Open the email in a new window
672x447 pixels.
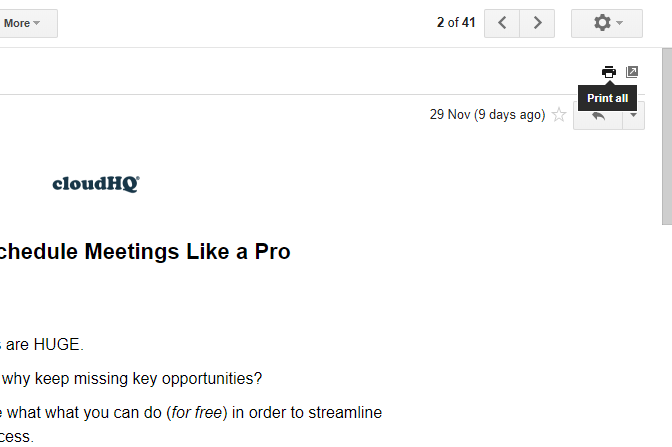(632, 72)
